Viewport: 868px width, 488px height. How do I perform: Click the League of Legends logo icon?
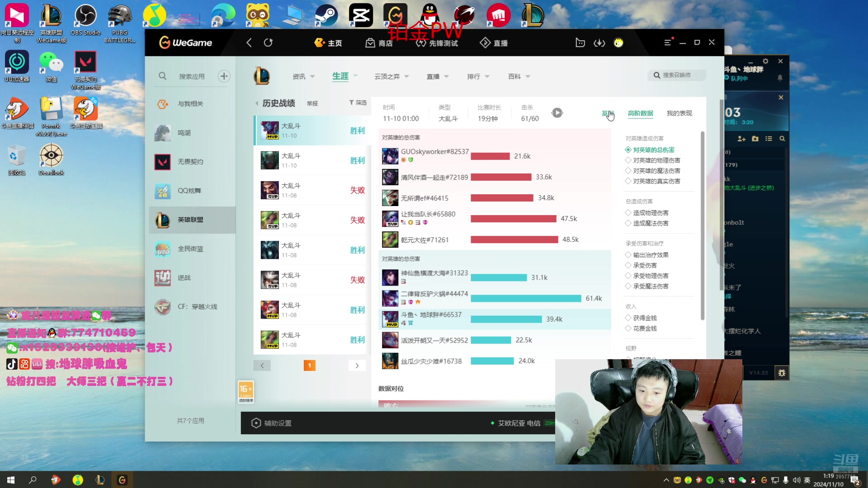point(262,76)
